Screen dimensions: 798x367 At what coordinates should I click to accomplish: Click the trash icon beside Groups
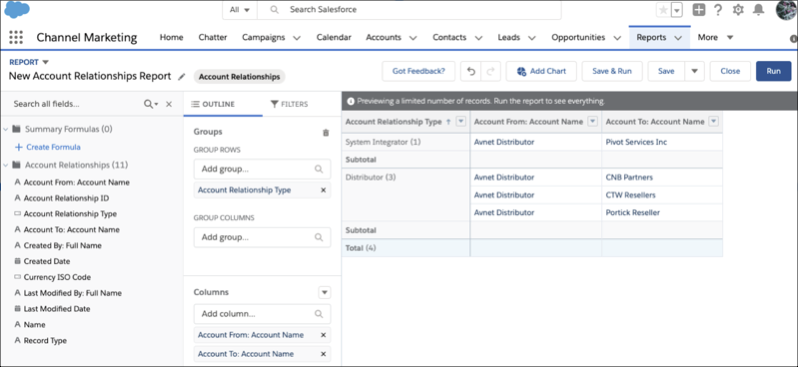pyautogui.click(x=326, y=132)
